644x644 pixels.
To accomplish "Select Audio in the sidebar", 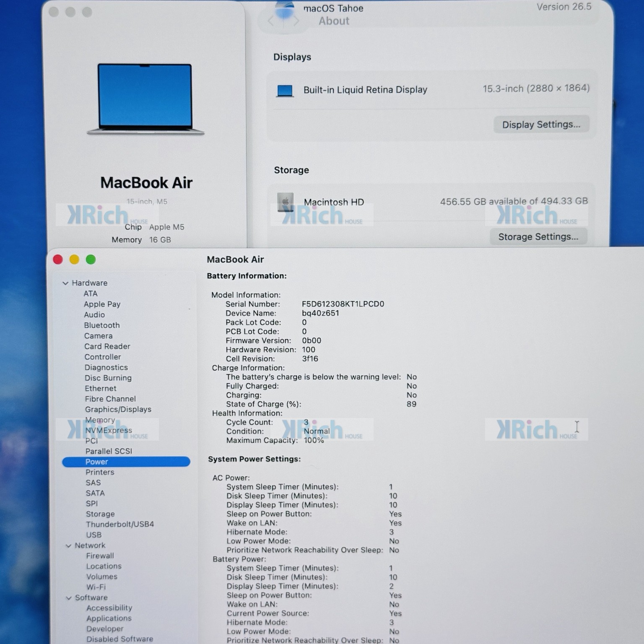I will (94, 315).
